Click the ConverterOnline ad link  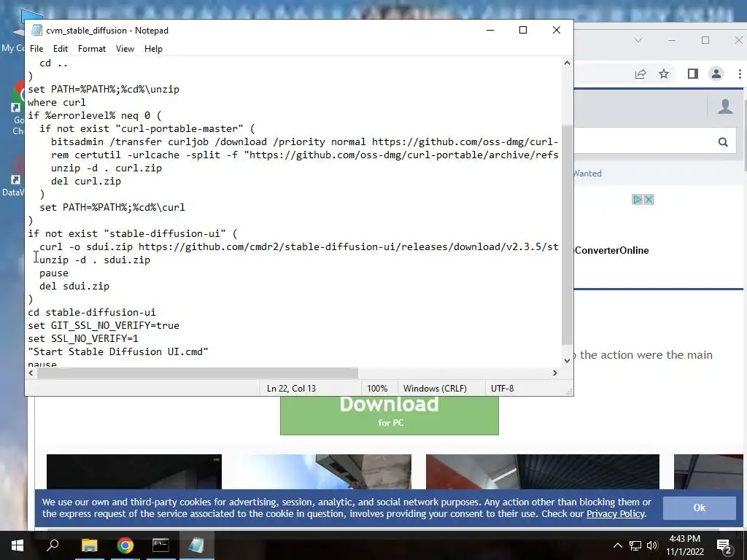tap(611, 251)
